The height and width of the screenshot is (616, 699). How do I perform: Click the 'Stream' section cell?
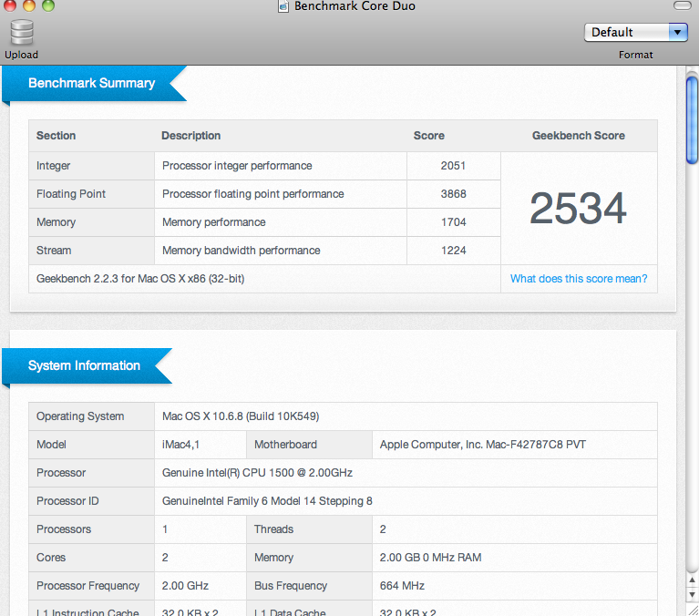click(x=92, y=251)
